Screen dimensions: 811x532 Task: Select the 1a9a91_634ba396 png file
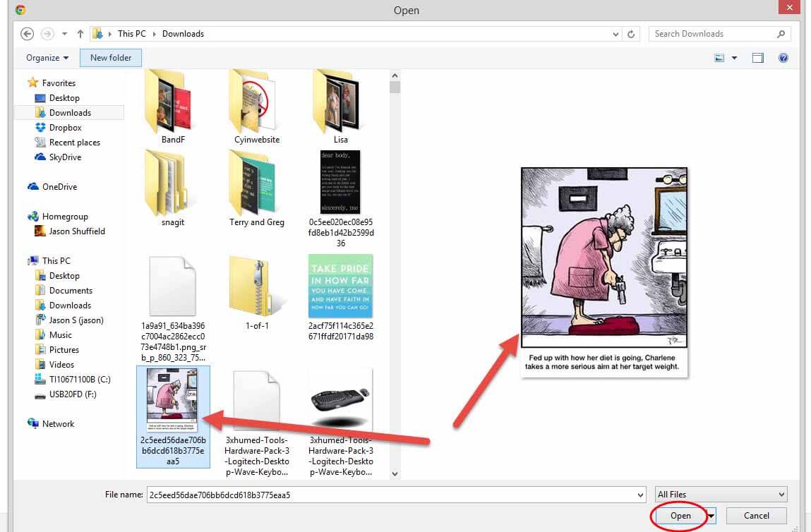(173, 308)
